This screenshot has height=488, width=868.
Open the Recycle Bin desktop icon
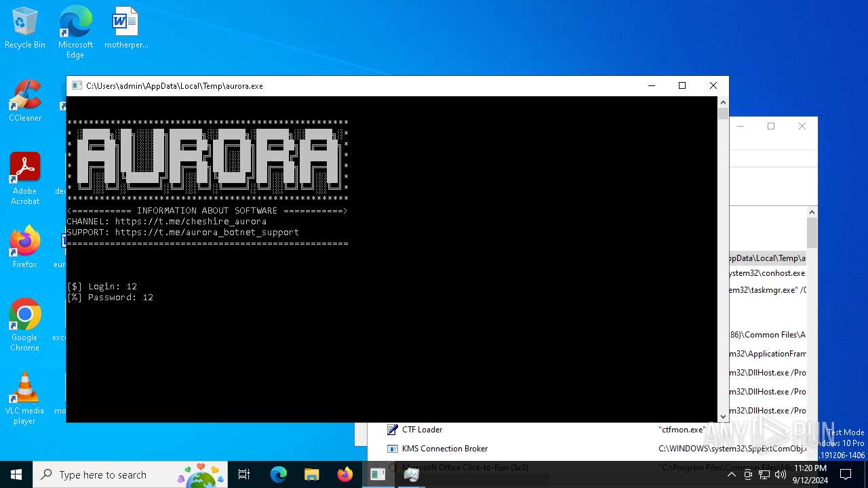point(25,28)
